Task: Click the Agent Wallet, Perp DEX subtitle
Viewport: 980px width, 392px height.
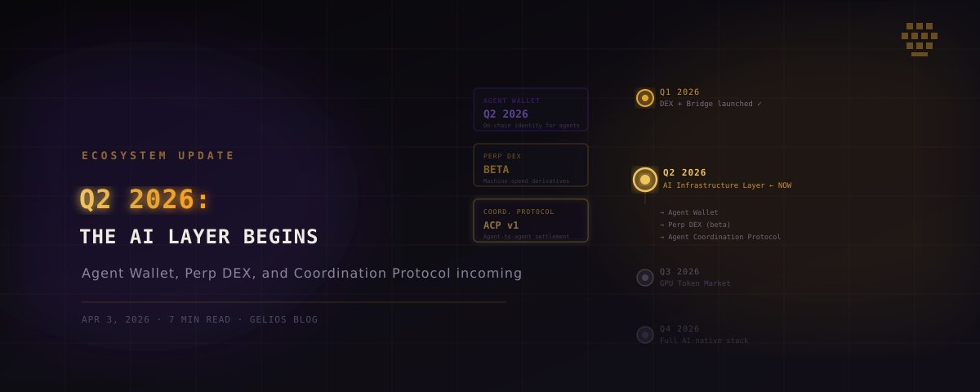Action: pyautogui.click(x=301, y=273)
